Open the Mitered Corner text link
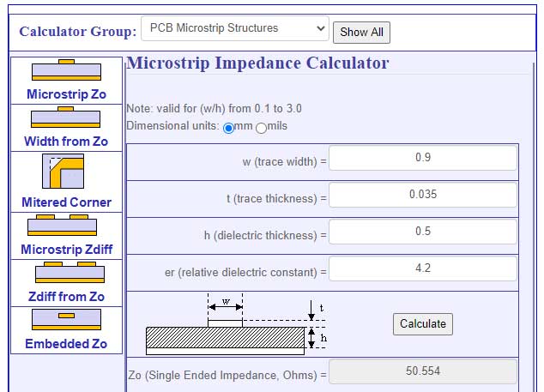Screen dimensions: 544x392 66,202
